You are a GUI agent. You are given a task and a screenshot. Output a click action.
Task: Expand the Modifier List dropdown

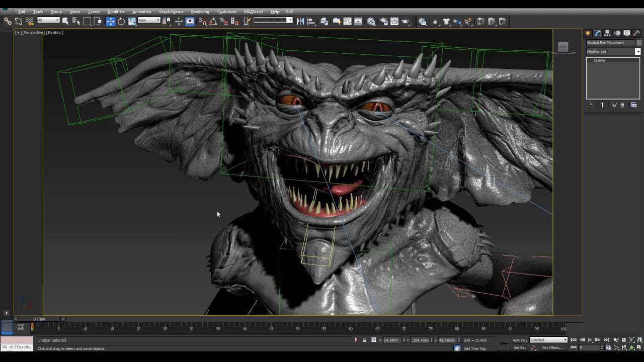coord(637,52)
